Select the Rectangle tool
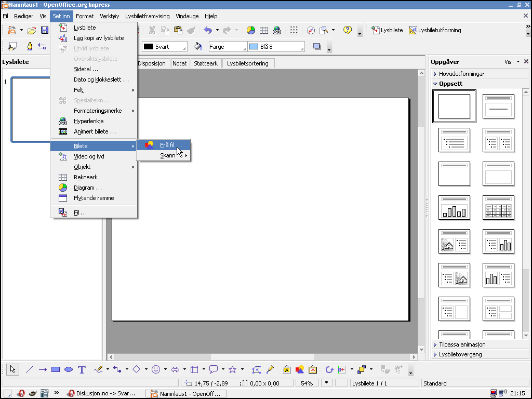 [x=55, y=369]
